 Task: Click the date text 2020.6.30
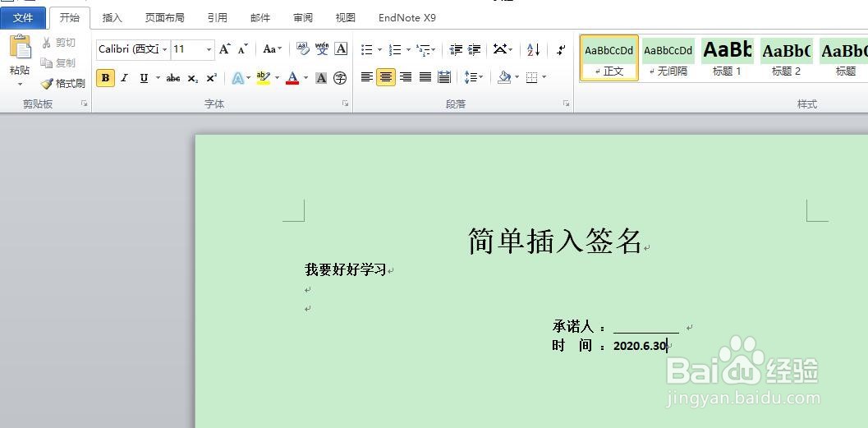point(640,346)
